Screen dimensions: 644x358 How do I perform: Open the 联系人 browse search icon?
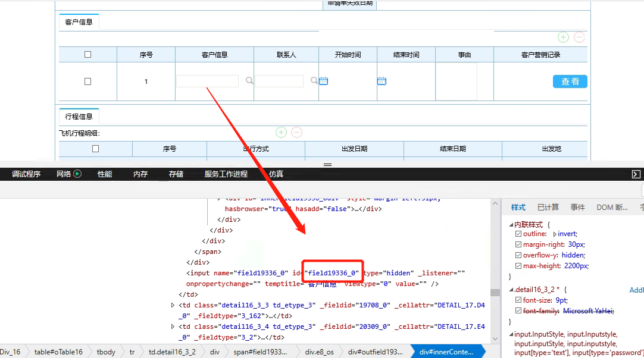click(x=314, y=80)
